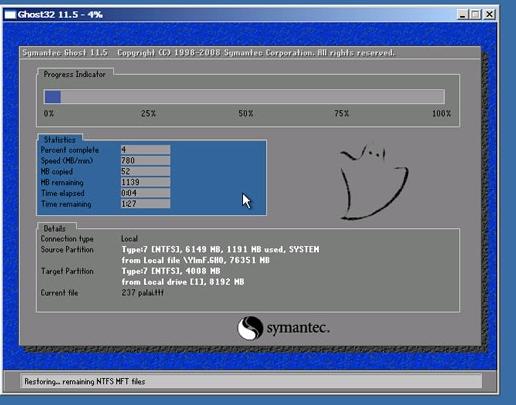Click the current file value '237 palatt'
516x405 pixels.
tap(142, 293)
